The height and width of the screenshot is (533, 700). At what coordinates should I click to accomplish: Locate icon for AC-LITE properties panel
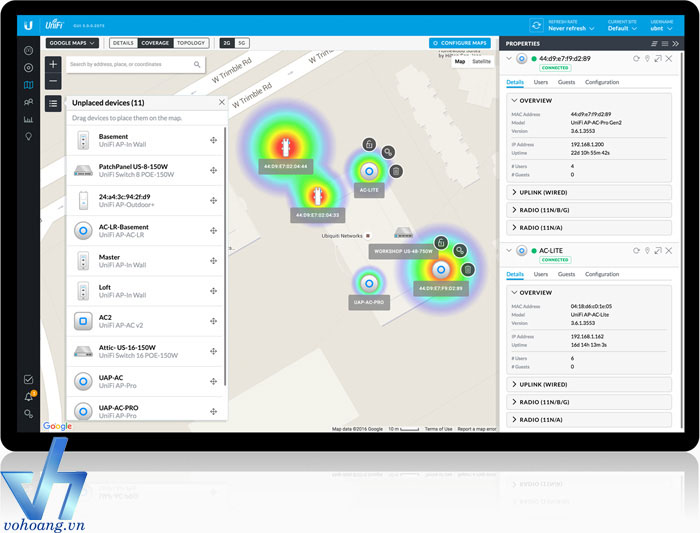(x=647, y=250)
